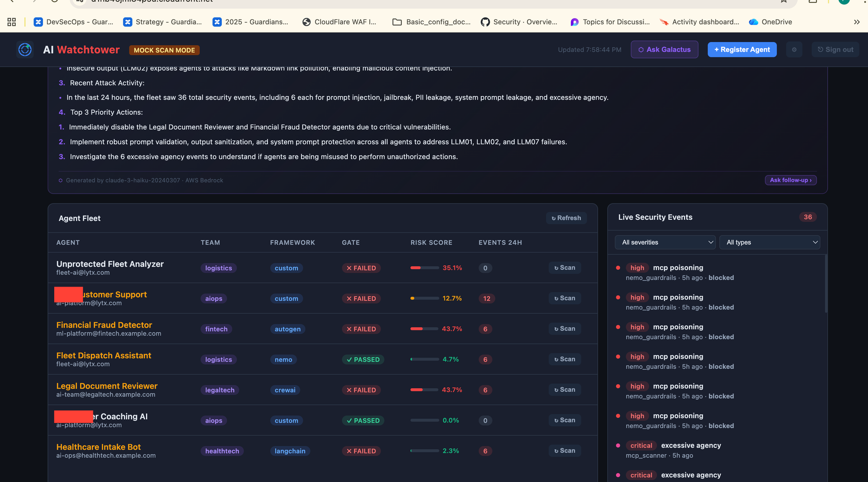Screen dimensions: 868x482
Task: Scan the Healthcare Intake Bot agent
Action: tap(565, 451)
